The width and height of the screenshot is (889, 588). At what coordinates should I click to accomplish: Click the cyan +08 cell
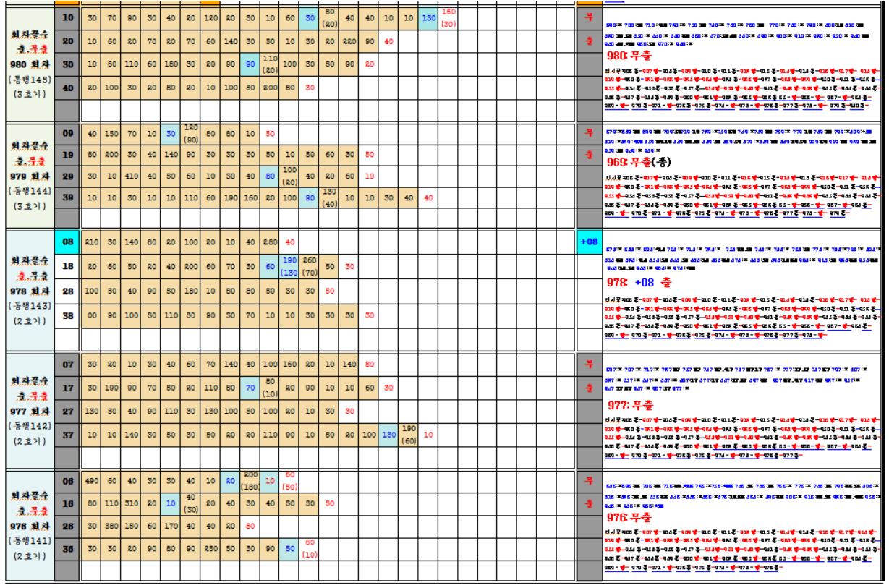click(x=589, y=242)
